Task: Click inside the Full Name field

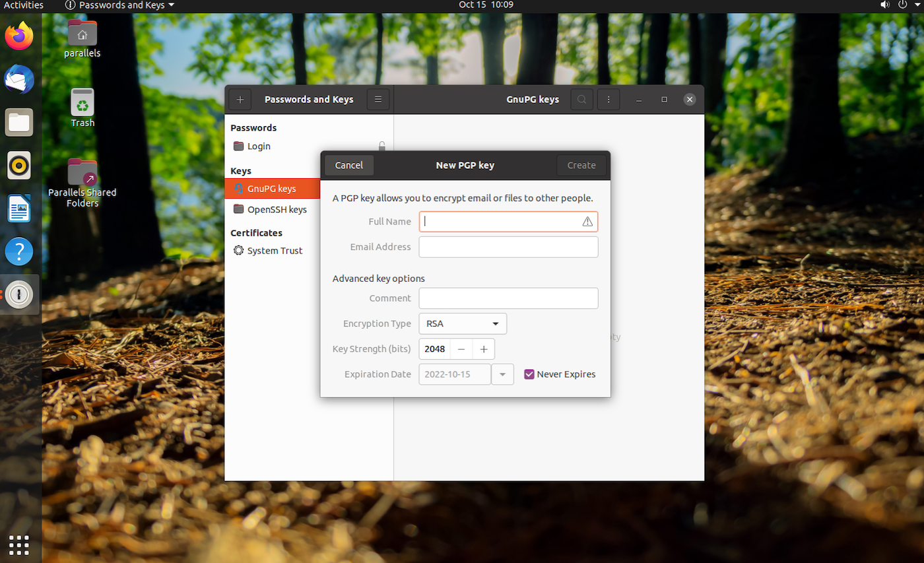Action: [502, 221]
